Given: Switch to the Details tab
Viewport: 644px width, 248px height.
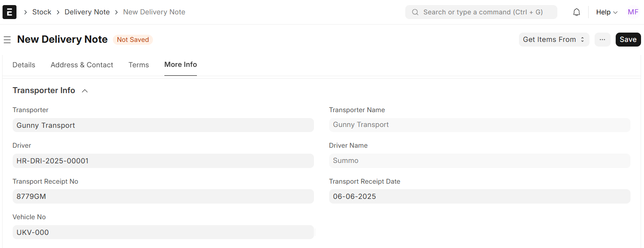Looking at the screenshot, I should pyautogui.click(x=24, y=65).
